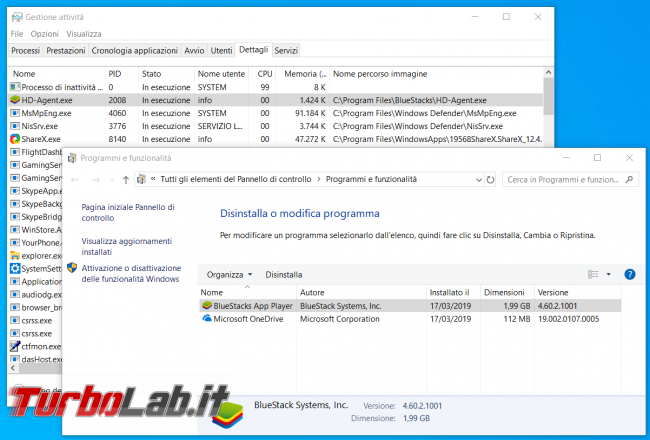The height and width of the screenshot is (440, 650).
Task: Click the refresh icon in the address bar
Action: [490, 180]
